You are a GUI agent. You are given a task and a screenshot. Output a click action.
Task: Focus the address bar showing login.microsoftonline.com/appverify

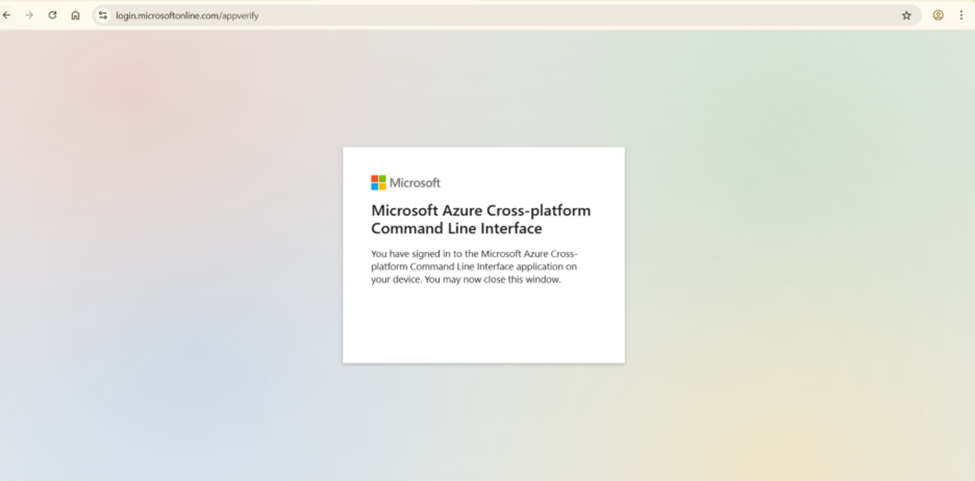click(507, 16)
